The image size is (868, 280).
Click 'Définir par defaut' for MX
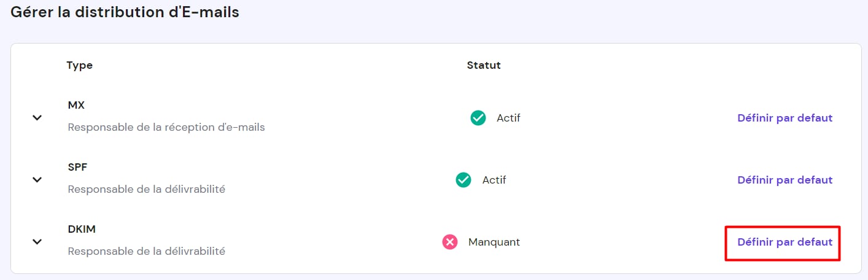[x=785, y=118]
